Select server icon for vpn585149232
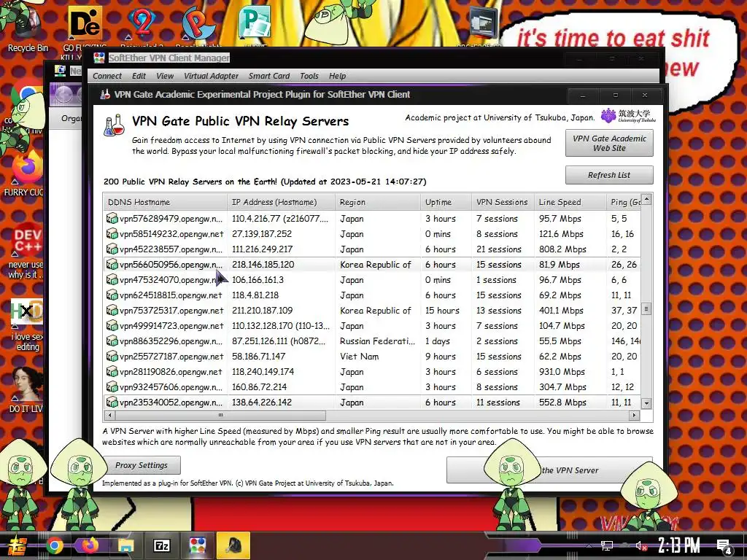Viewport: 747px width, 560px height. click(x=112, y=234)
